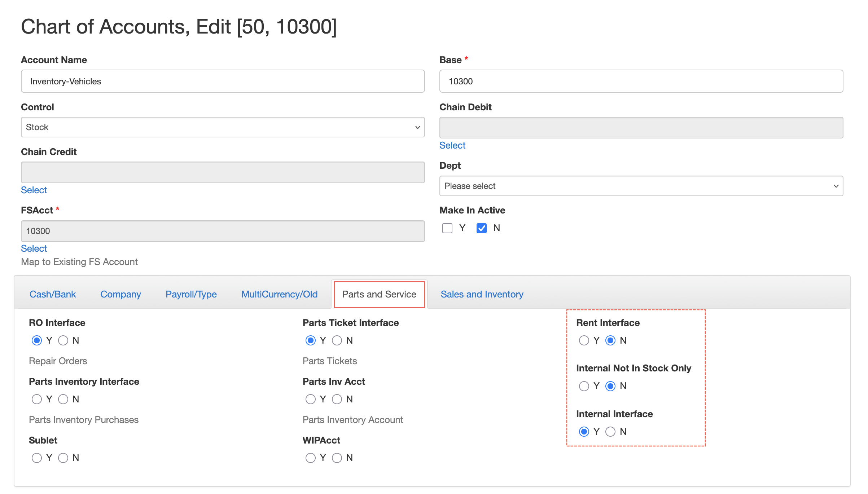
Task: Click the FSAcct field showing 10300
Action: (223, 231)
